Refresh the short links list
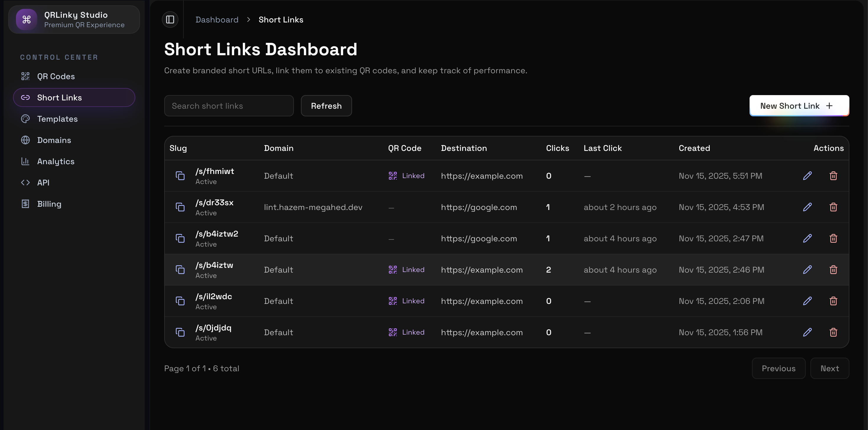This screenshot has width=868, height=430. 326,105
